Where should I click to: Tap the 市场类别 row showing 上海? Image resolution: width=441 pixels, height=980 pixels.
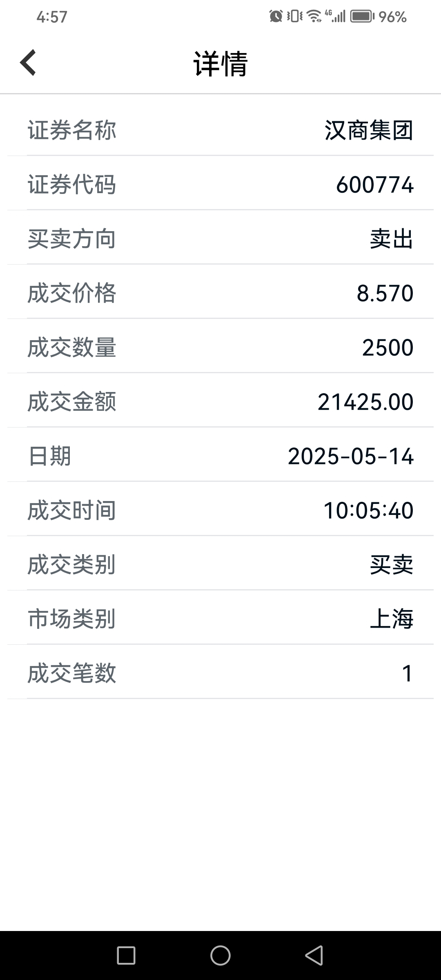[x=220, y=619]
